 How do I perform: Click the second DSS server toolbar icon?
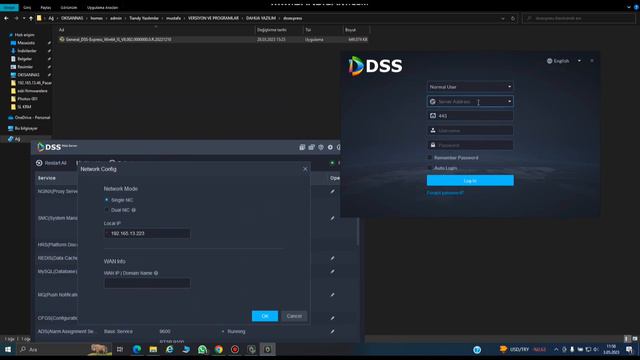311,147
